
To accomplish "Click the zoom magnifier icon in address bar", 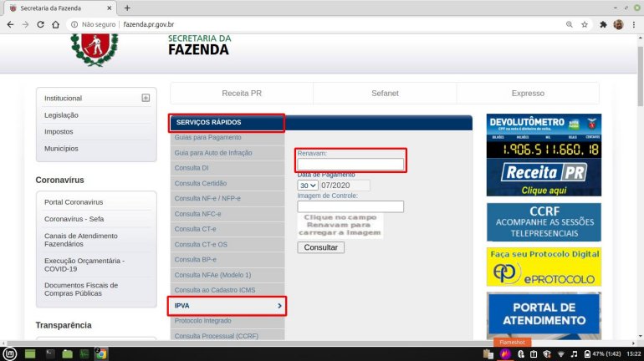I will pos(569,25).
